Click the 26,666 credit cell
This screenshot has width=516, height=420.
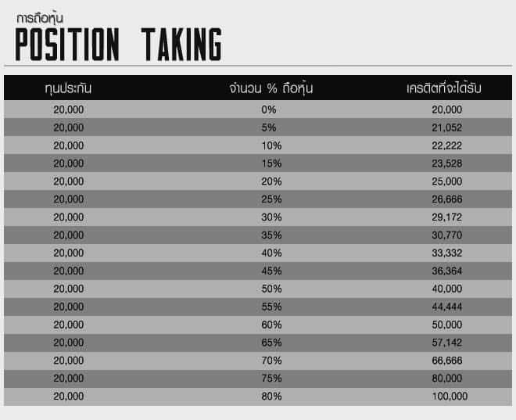[447, 199]
